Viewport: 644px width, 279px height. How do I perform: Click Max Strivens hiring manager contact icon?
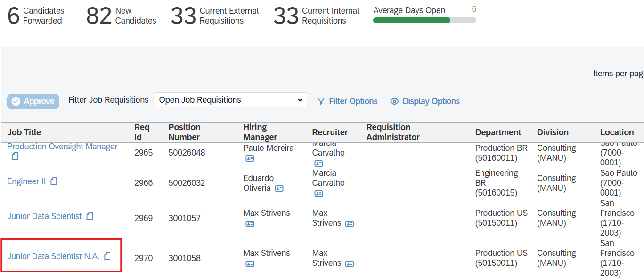(x=250, y=224)
